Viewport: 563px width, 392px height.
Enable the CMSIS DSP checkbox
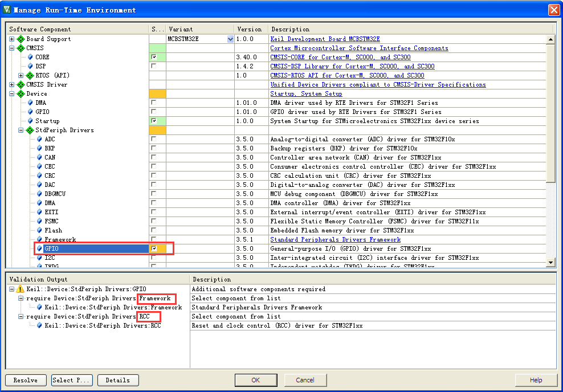click(x=154, y=66)
